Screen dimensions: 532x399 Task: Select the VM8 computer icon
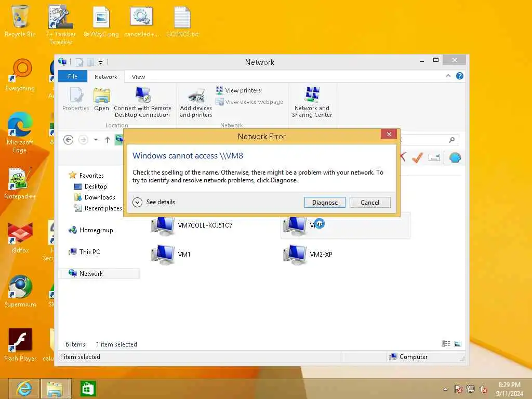(x=295, y=225)
